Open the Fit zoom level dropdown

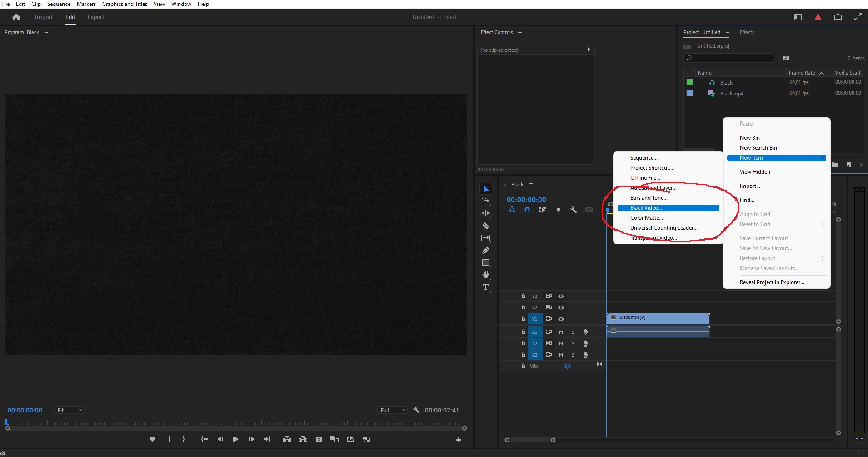pyautogui.click(x=69, y=410)
